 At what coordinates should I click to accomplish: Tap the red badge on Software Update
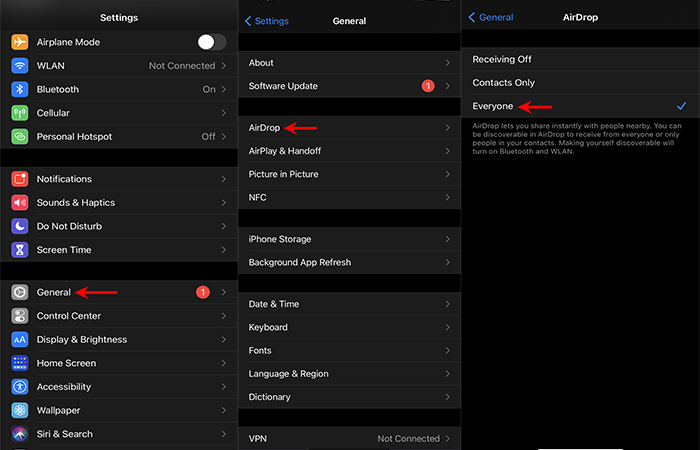(x=428, y=86)
